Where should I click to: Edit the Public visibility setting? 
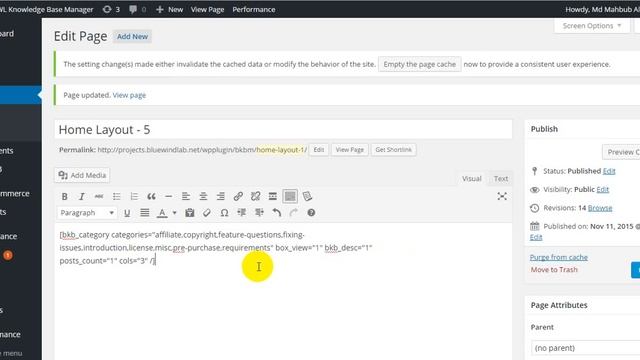click(602, 189)
